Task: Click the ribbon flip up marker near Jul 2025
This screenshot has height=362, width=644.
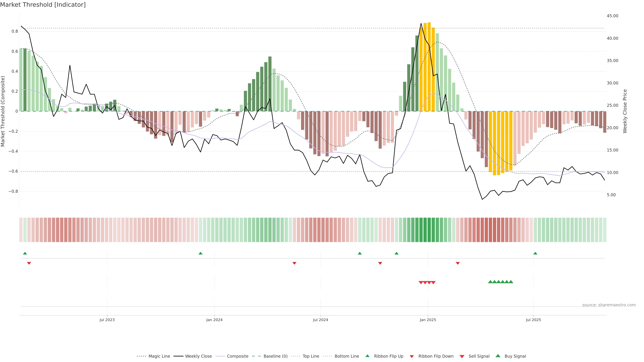Action: [535, 253]
